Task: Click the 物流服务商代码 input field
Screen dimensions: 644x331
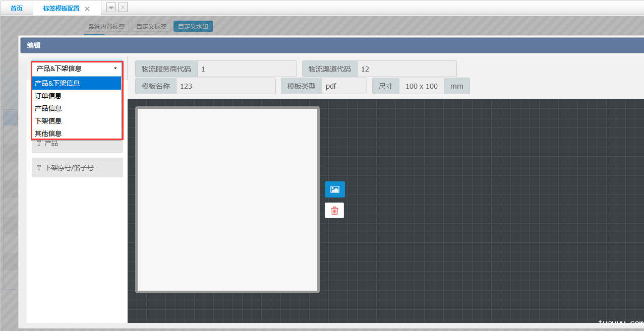Action: pos(246,69)
